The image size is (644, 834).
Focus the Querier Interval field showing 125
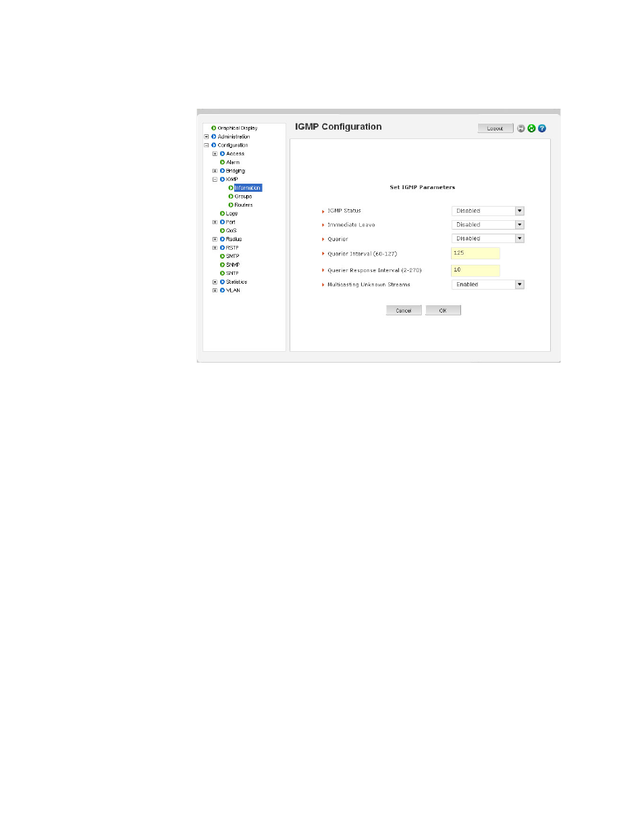[x=475, y=253]
